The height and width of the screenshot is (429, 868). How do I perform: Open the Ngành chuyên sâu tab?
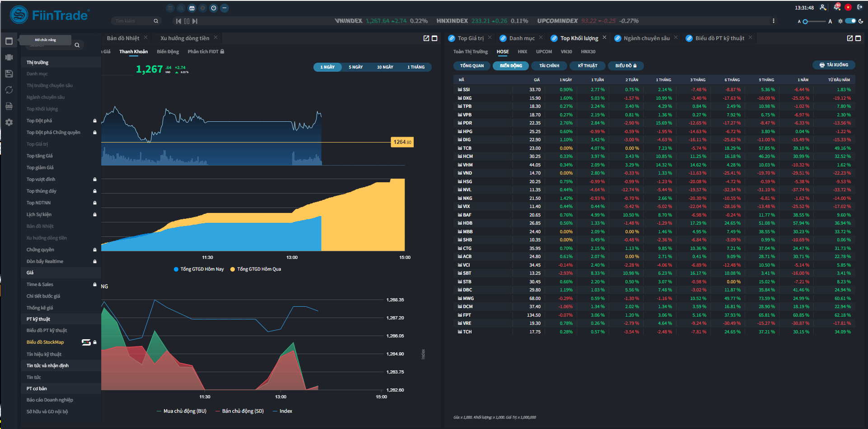click(x=647, y=38)
